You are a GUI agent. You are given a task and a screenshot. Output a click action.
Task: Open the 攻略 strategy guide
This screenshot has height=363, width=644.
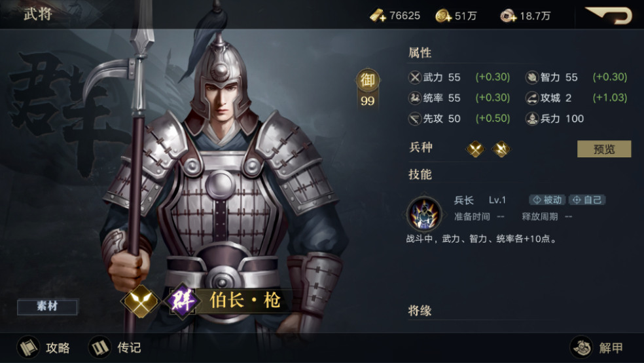pyautogui.click(x=44, y=348)
